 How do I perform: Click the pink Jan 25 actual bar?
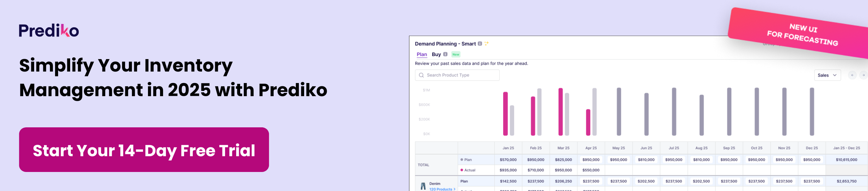(505, 114)
